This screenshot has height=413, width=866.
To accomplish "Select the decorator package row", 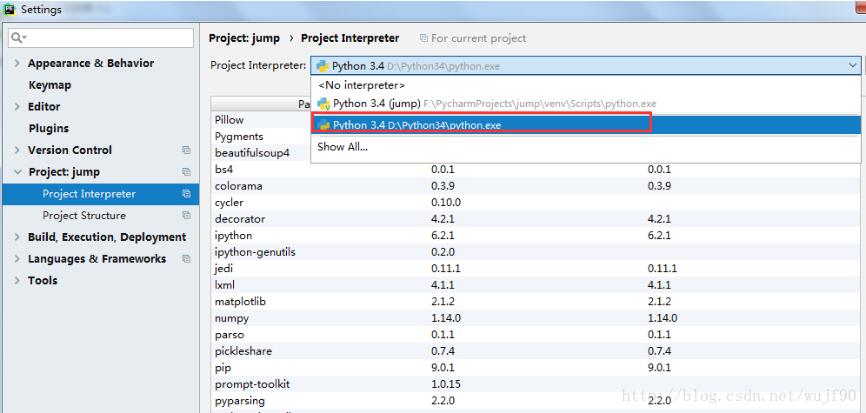I will click(x=535, y=219).
